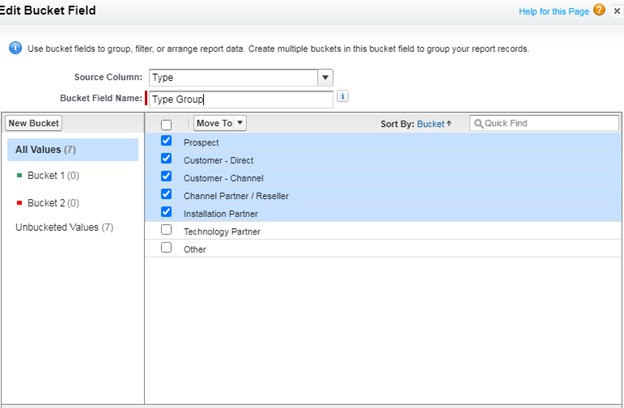Click the New Bucket button
The height and width of the screenshot is (408, 624).
point(34,123)
